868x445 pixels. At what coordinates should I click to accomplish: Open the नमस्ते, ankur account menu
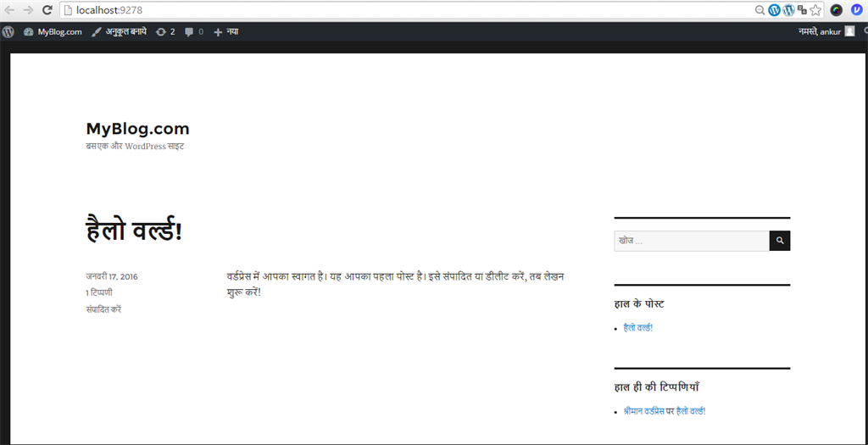click(x=826, y=31)
